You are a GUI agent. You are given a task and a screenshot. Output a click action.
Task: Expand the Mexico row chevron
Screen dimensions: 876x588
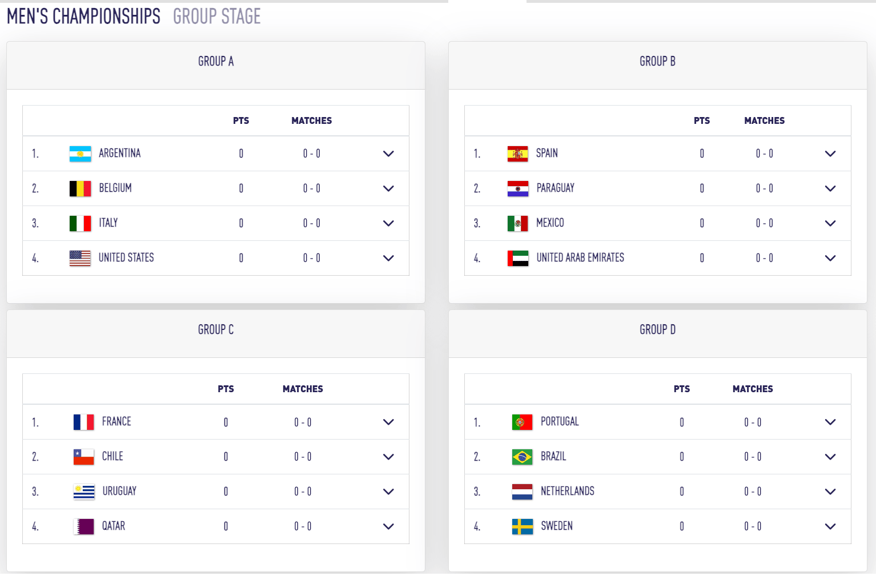pos(830,223)
